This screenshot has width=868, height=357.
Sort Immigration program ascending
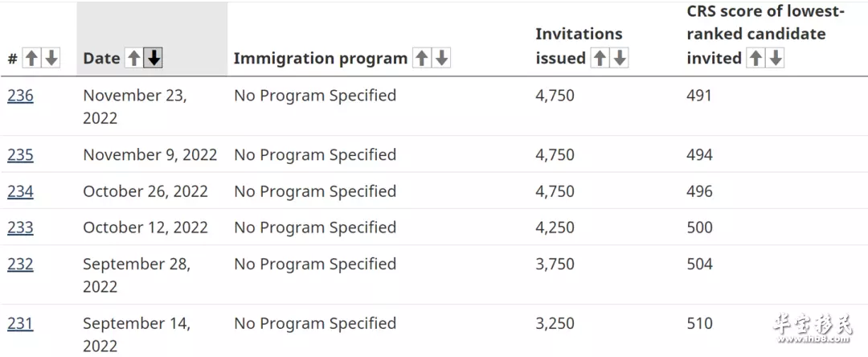pyautogui.click(x=422, y=58)
